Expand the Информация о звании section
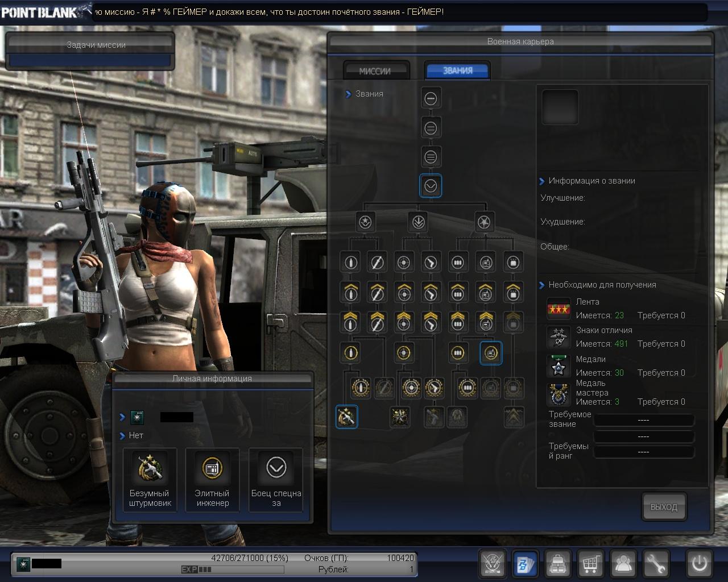Screen dimensions: 728x582 pos(541,181)
